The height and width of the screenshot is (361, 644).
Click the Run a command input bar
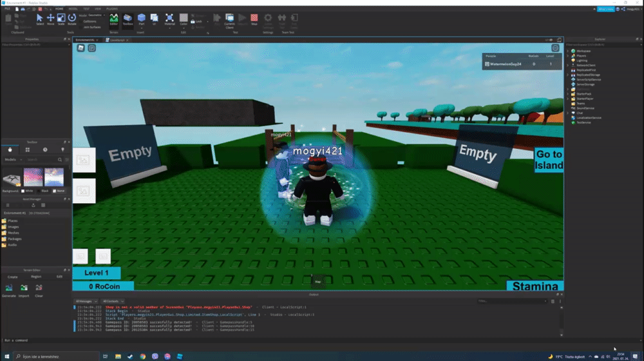321,340
